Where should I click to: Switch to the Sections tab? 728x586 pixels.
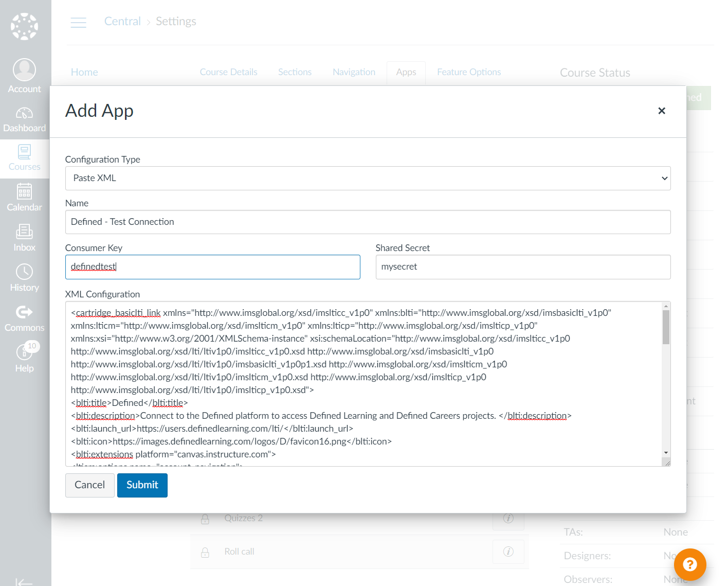pos(295,72)
